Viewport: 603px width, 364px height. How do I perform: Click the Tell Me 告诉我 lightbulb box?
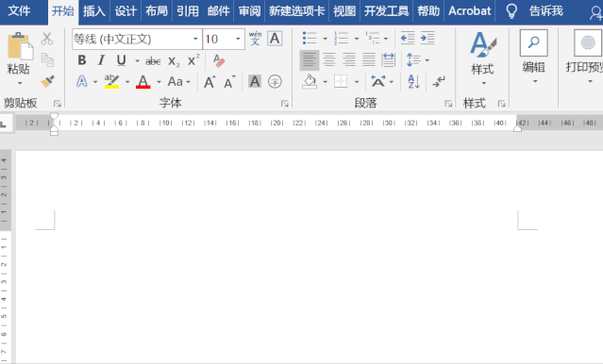pyautogui.click(x=534, y=11)
